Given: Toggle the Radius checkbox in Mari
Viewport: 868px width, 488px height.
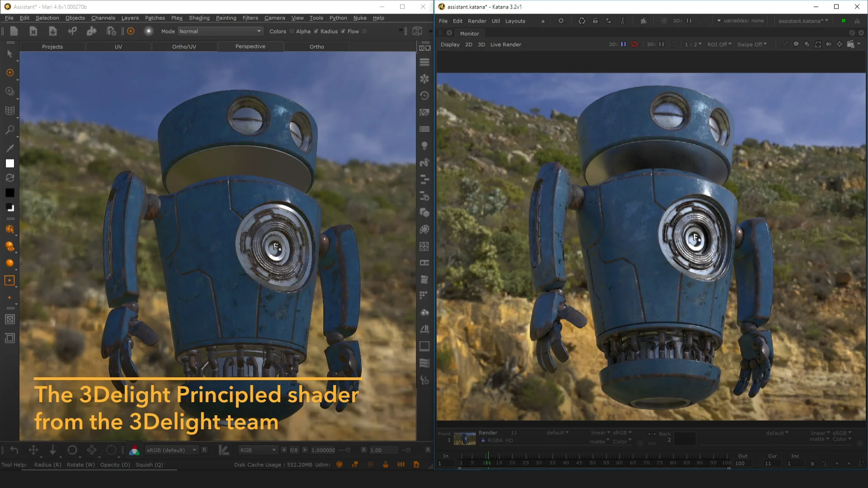Looking at the screenshot, I should pyautogui.click(x=343, y=31).
